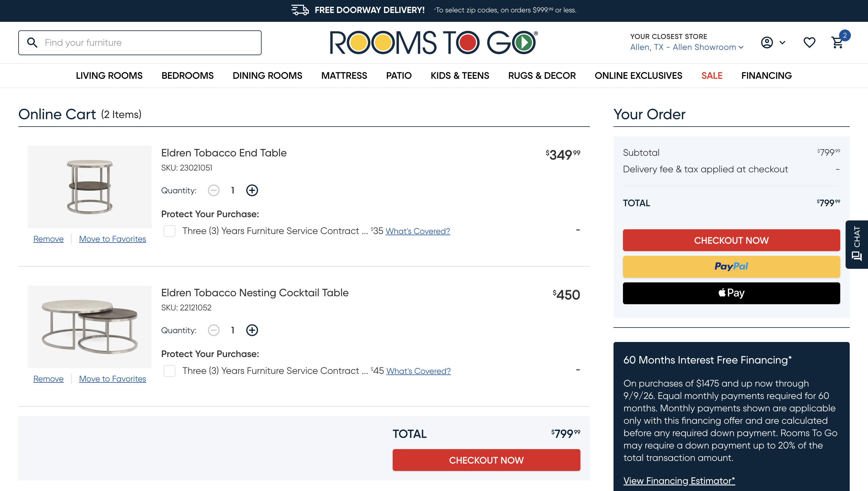Remove the Nesting Cocktail Table

[x=48, y=379]
